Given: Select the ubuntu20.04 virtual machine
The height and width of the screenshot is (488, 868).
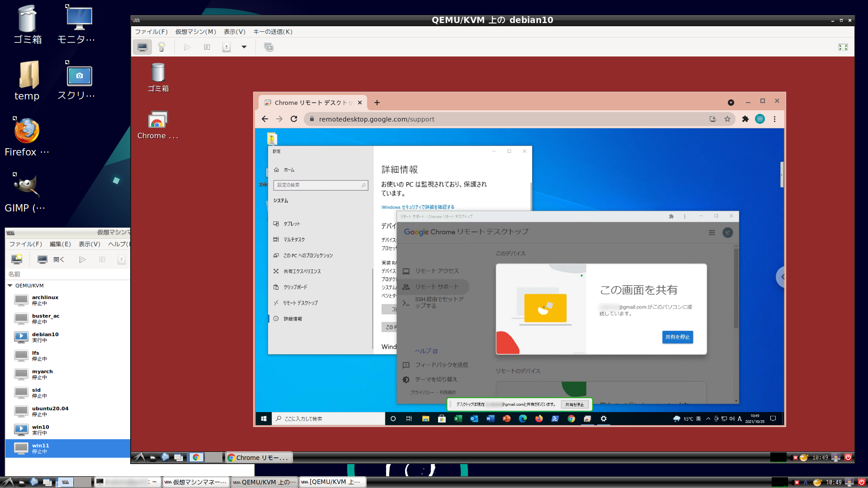Looking at the screenshot, I should pos(68,411).
